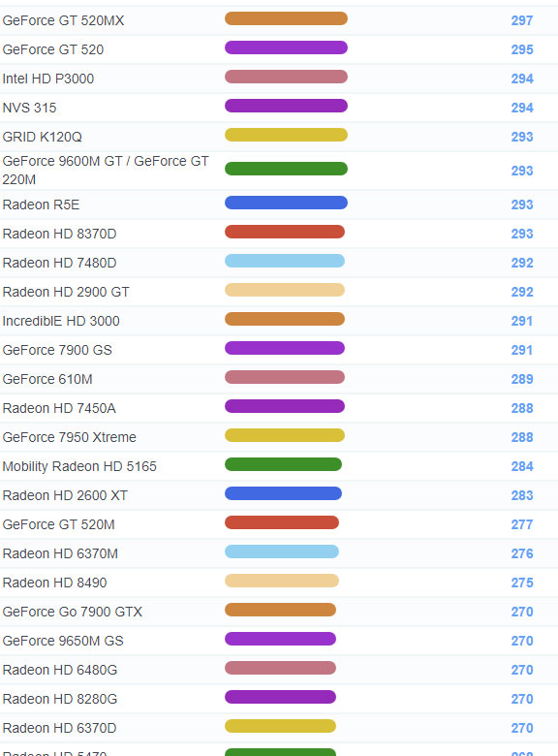
Task: Select the Intel HD P3000 row name
Action: (48, 79)
